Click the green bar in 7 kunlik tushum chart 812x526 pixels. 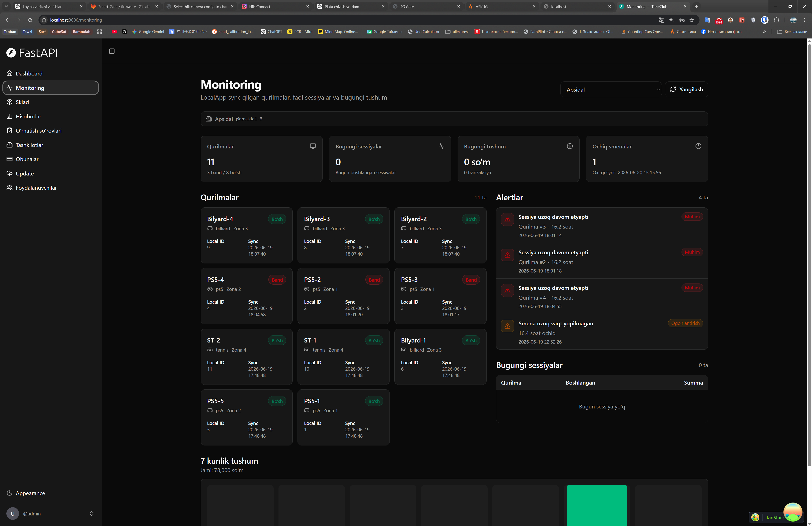pos(597,505)
